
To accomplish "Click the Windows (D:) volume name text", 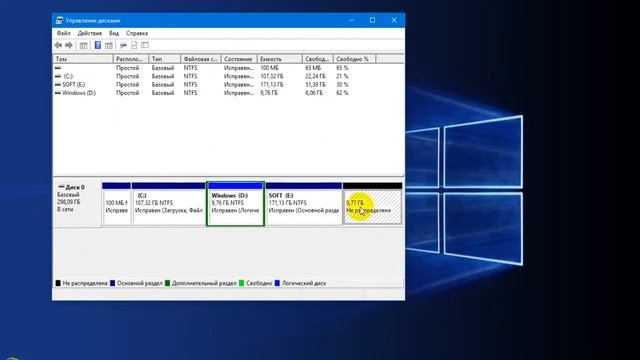I will click(79, 93).
